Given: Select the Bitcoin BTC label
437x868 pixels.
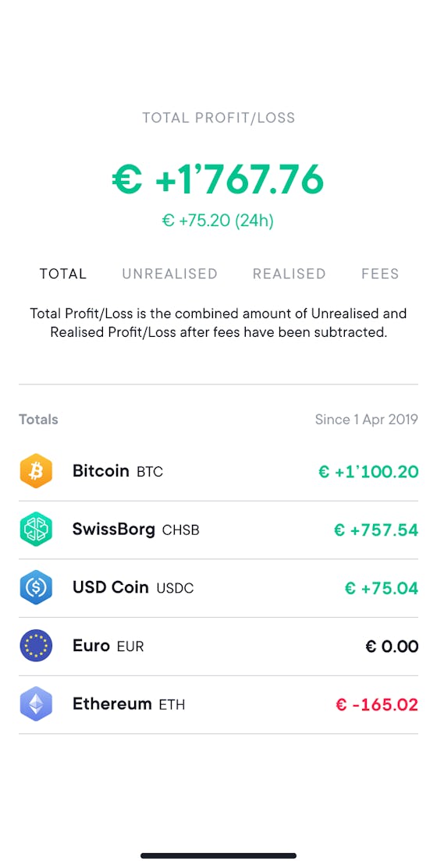Looking at the screenshot, I should (x=117, y=471).
